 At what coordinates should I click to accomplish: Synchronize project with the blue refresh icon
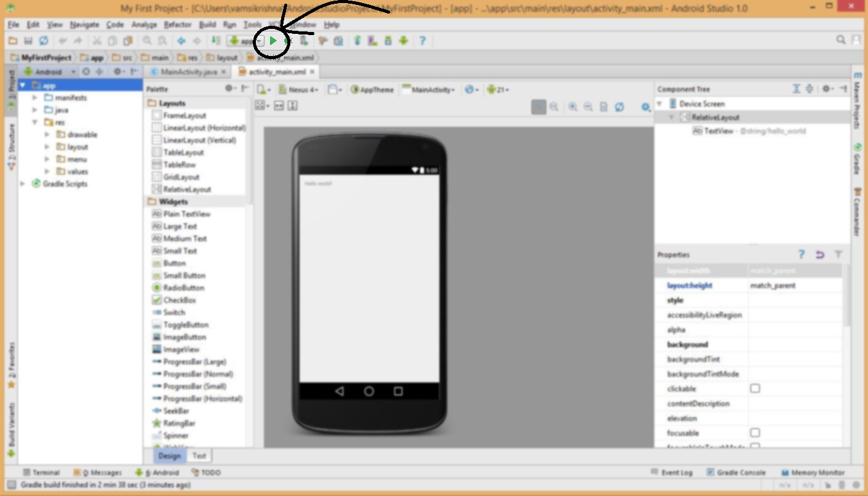coord(44,41)
